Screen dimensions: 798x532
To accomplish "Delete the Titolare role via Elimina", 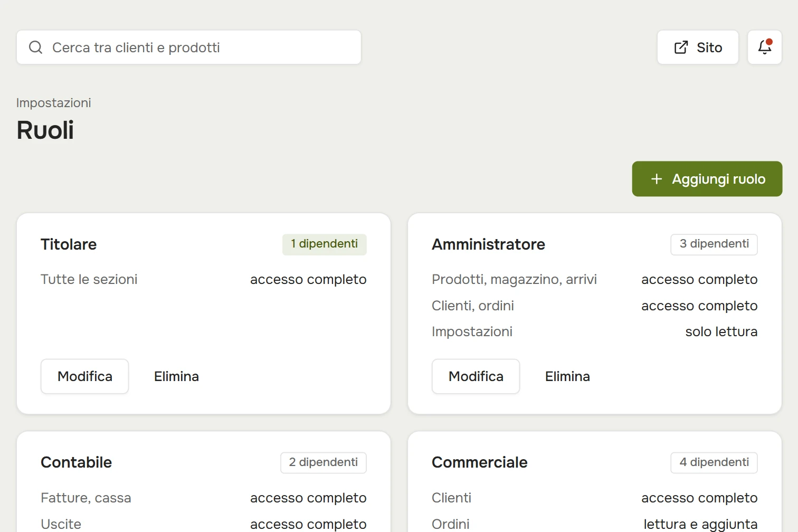I will click(x=176, y=376).
